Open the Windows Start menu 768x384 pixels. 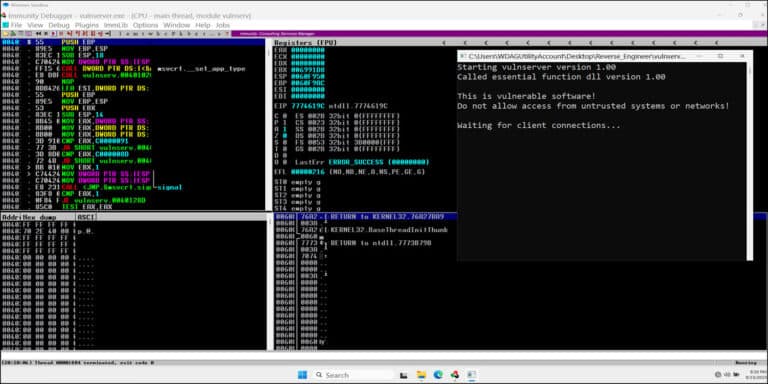[302, 375]
